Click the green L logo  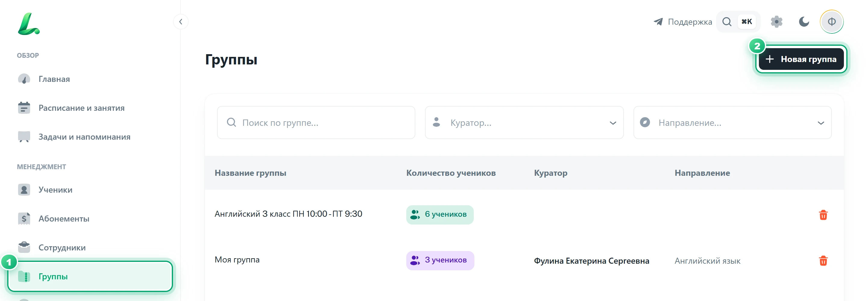[x=29, y=23]
